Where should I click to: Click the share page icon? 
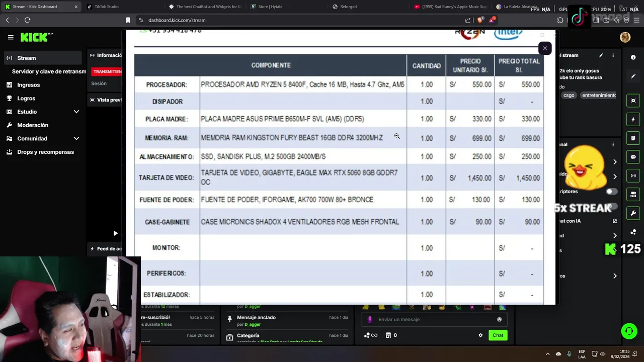(x=468, y=20)
